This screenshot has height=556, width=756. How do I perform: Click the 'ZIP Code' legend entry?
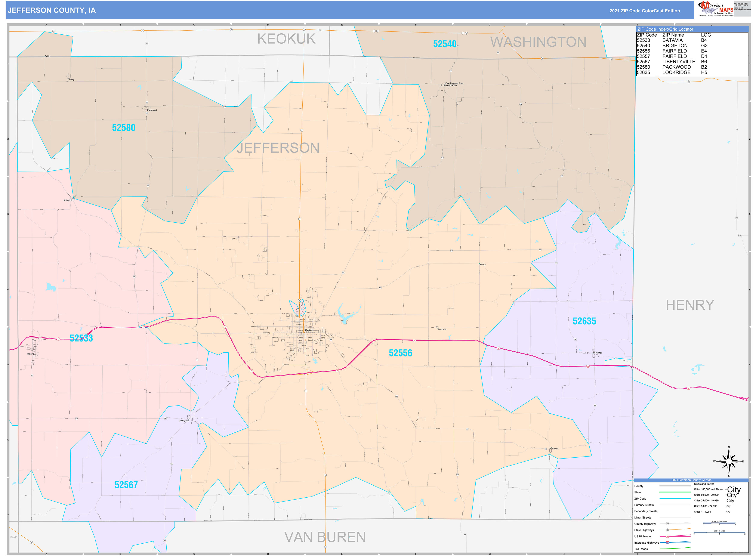click(640, 499)
